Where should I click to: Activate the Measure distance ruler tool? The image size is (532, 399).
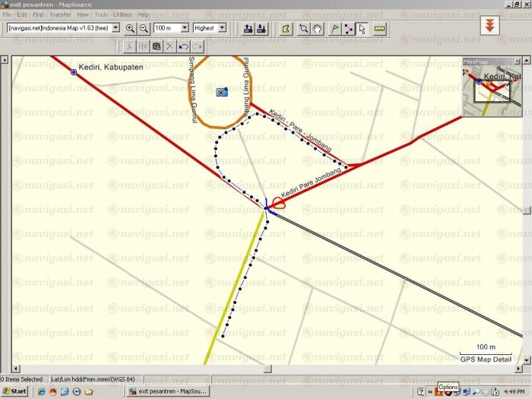coord(380,28)
